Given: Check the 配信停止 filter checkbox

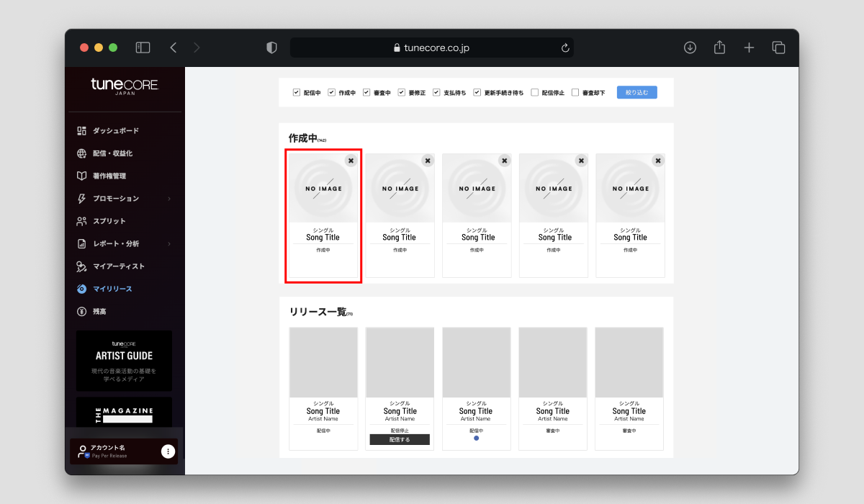Looking at the screenshot, I should tap(535, 92).
